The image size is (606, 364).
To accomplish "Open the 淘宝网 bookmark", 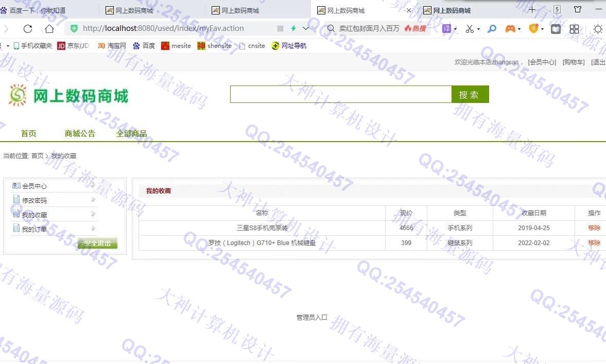I will (112, 46).
